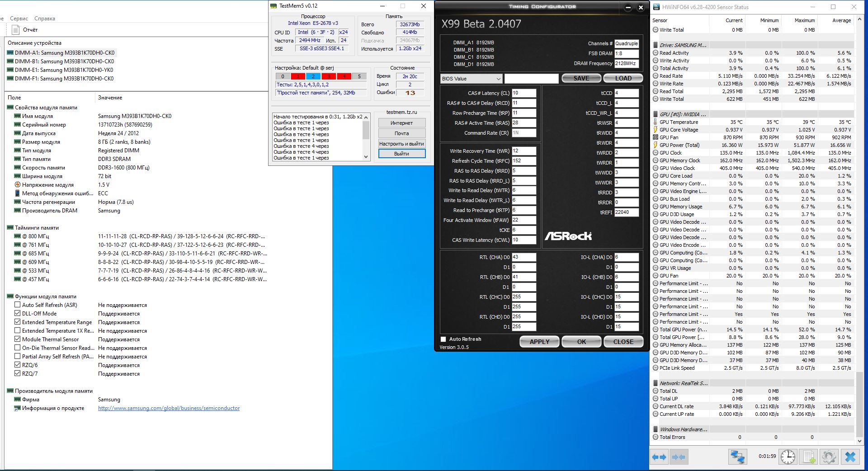Click the Отчёт report page icon
Viewport: 868px width, 471px height.
15,30
